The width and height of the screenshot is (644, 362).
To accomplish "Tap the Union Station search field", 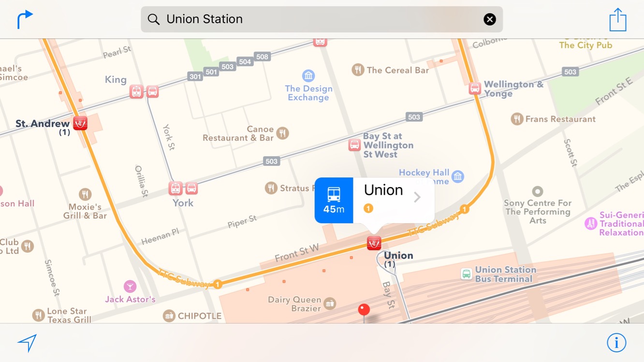I will click(x=322, y=19).
